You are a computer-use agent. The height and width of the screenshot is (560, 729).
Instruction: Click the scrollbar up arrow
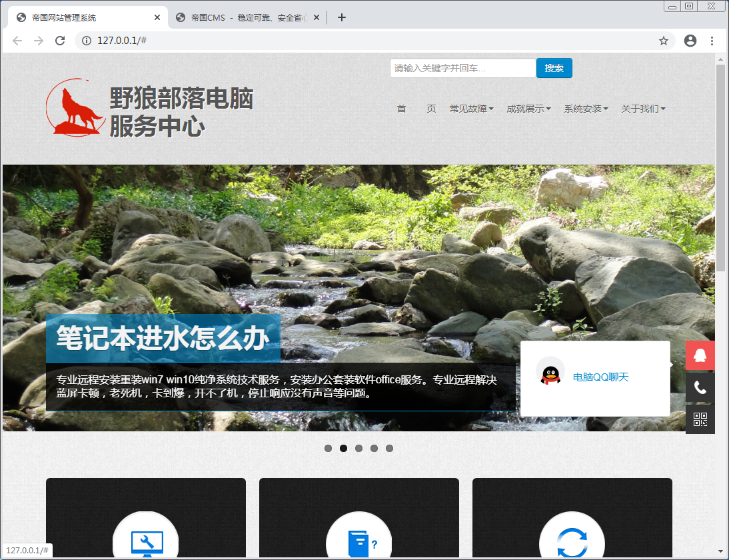pos(720,59)
